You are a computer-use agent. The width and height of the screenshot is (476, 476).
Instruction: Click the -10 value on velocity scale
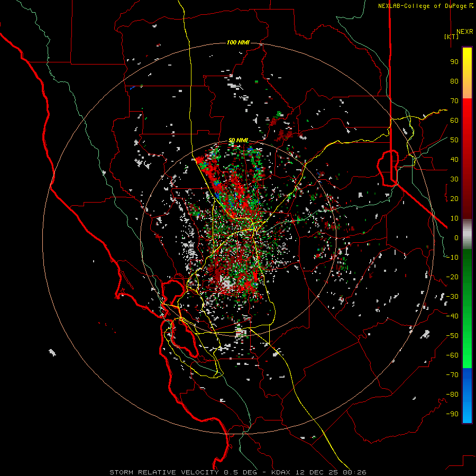click(452, 258)
